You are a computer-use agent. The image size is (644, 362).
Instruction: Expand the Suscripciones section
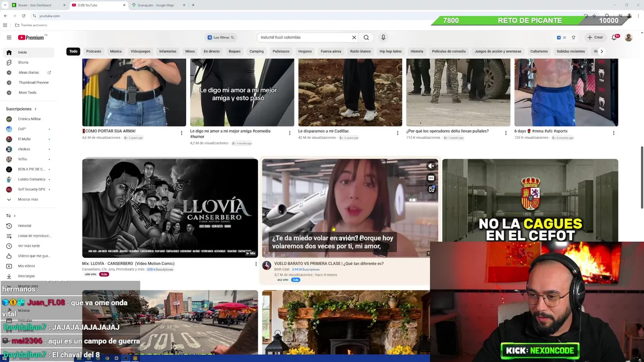pos(21,109)
